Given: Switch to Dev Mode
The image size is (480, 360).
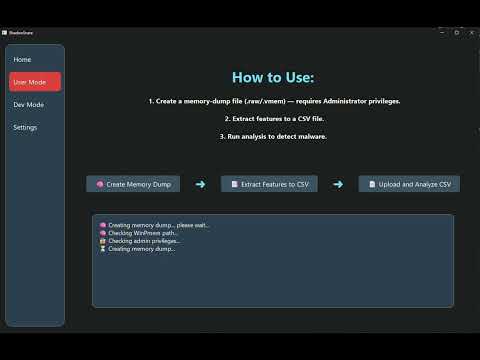Looking at the screenshot, I should 29,105.
